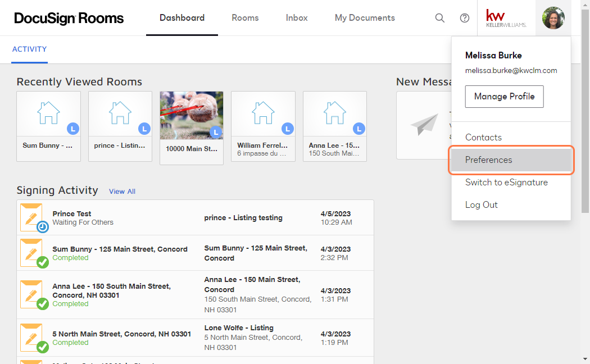This screenshot has height=364, width=590.
Task: Click the scrollbar down arrow
Action: pos(585,360)
